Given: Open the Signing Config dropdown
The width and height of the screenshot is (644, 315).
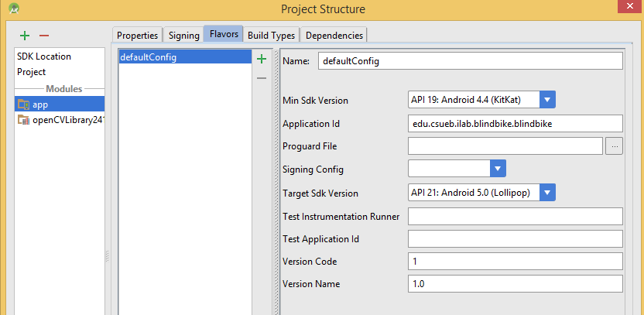Looking at the screenshot, I should click(x=497, y=169).
